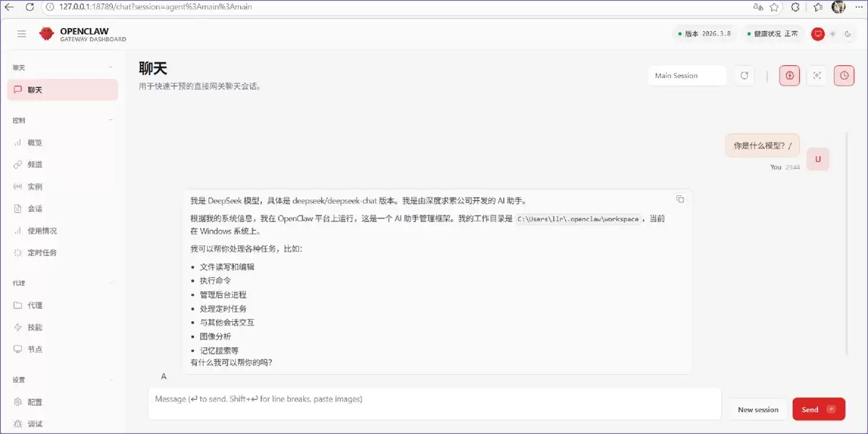The width and height of the screenshot is (868, 434).
Task: Toggle the brain thinking-output button
Action: 789,75
